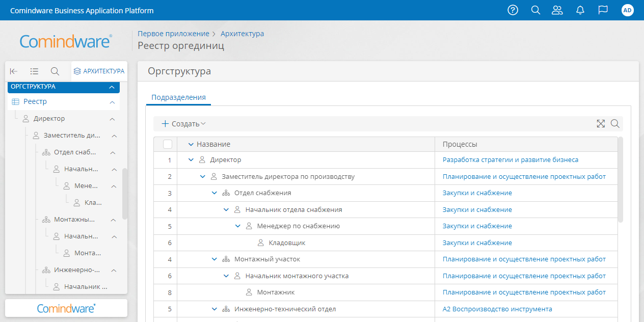Image resolution: width=644 pixels, height=322 pixels.
Task: Select Мене... item in sidebar tree
Action: pyautogui.click(x=86, y=186)
